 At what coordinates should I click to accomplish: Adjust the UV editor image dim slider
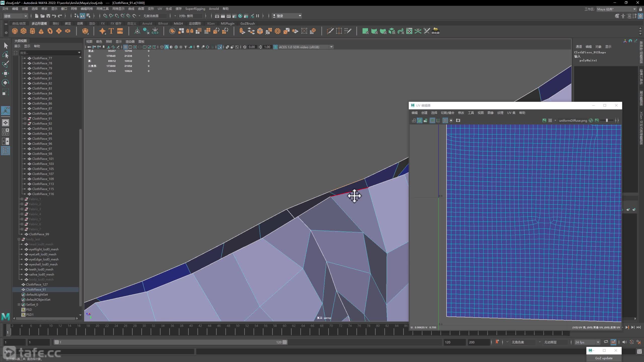(607, 120)
